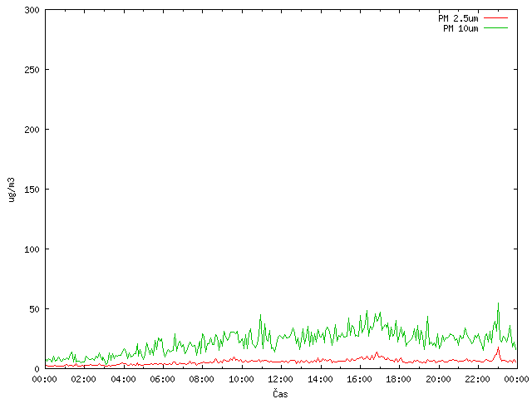Click the Čas x-axis title

pyautogui.click(x=280, y=393)
